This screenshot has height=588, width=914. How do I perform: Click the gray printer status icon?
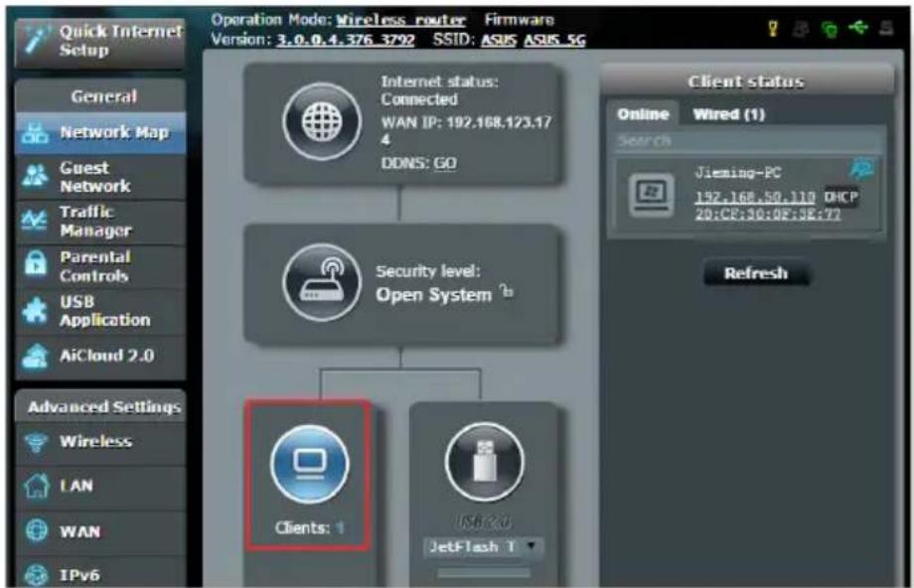tap(886, 28)
